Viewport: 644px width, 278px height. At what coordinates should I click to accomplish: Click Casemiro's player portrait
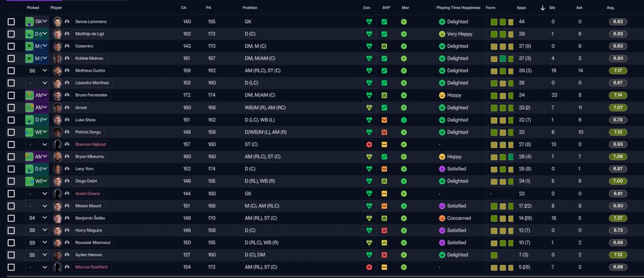pos(57,46)
